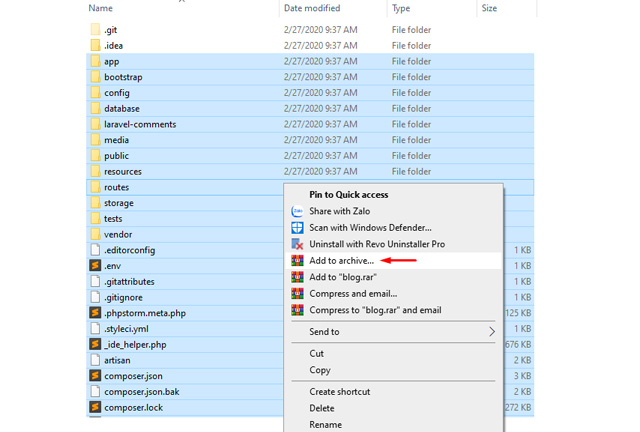Select the storage folder icon
Image resolution: width=640 pixels, height=432 pixels.
click(95, 203)
